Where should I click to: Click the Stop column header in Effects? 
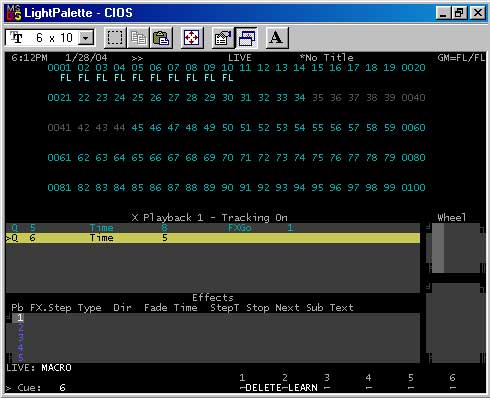click(x=258, y=308)
